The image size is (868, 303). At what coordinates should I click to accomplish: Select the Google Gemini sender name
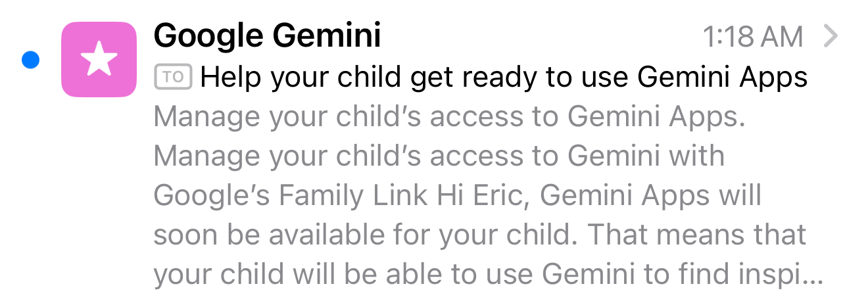(267, 35)
